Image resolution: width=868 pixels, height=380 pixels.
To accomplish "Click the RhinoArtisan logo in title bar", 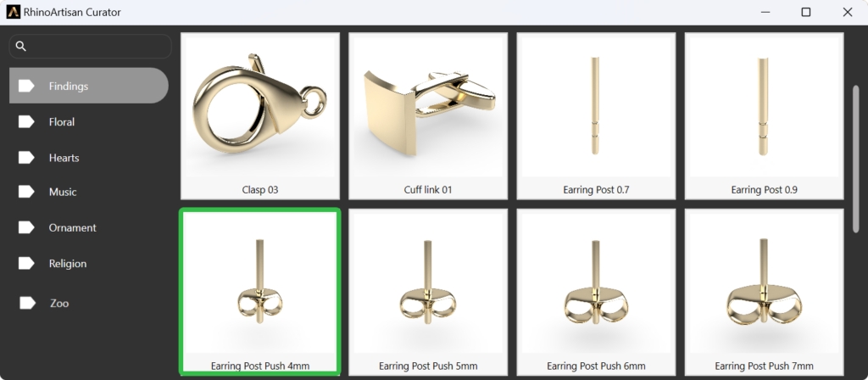I will (14, 12).
